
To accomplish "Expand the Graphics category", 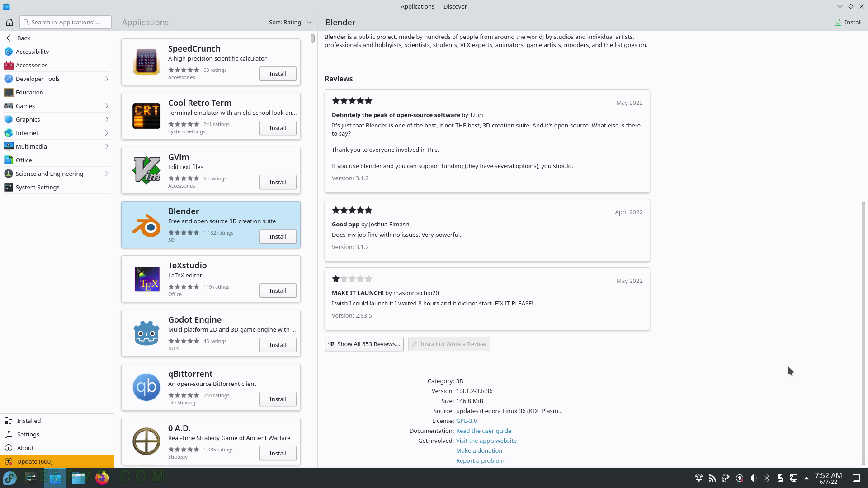I will point(107,119).
